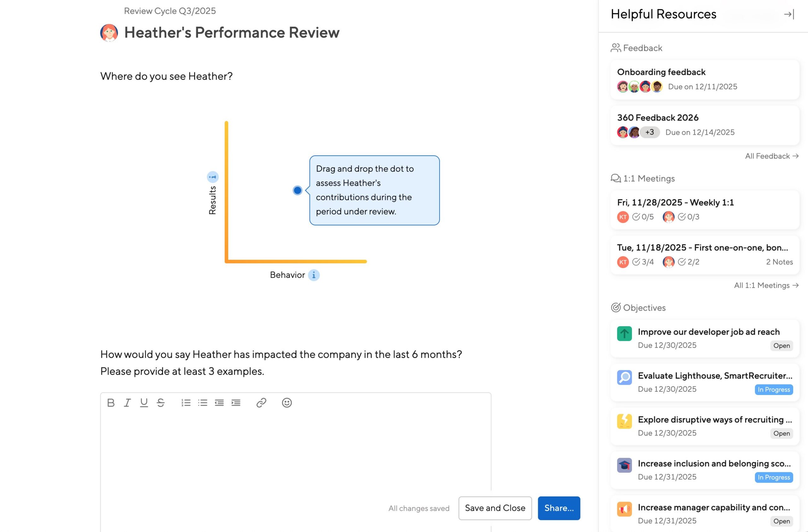This screenshot has height=532, width=808.
Task: Toggle bold formatting in editor
Action: pyautogui.click(x=110, y=403)
